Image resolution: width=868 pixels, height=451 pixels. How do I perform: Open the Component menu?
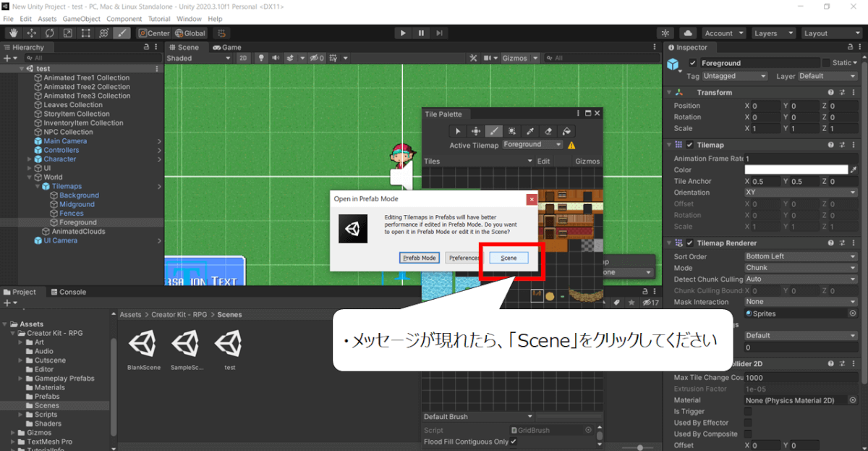(x=124, y=19)
